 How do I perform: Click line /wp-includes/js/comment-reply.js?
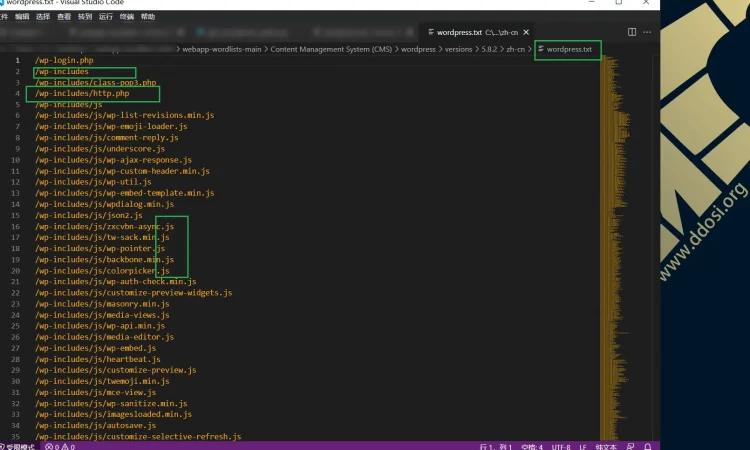(x=107, y=138)
